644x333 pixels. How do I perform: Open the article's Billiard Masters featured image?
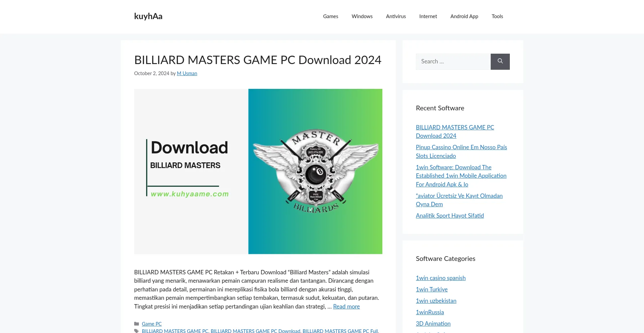coord(258,171)
